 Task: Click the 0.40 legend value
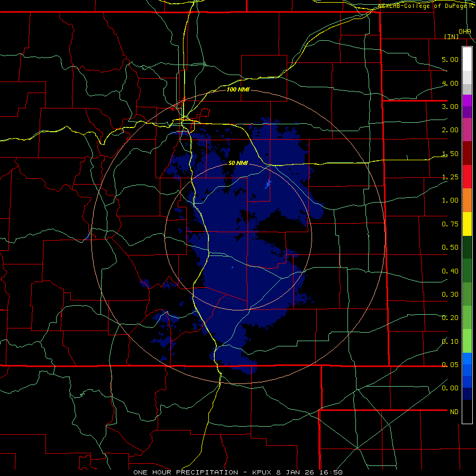tap(450, 271)
